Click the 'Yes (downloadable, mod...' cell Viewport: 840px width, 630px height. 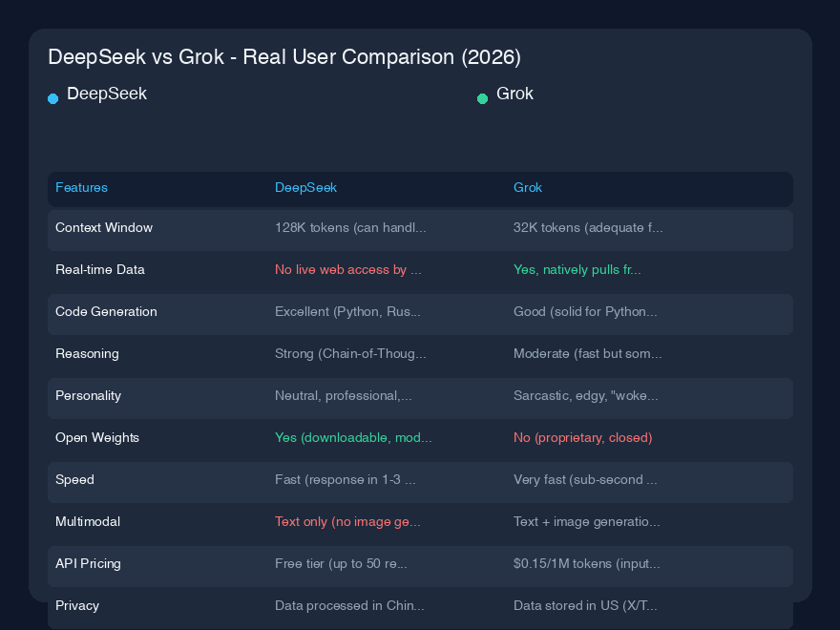[353, 438]
